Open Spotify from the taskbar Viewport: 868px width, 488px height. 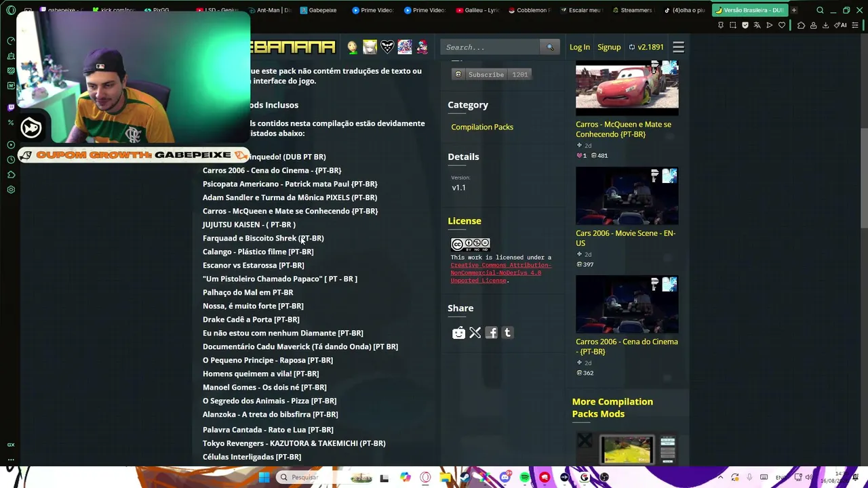[525, 477]
